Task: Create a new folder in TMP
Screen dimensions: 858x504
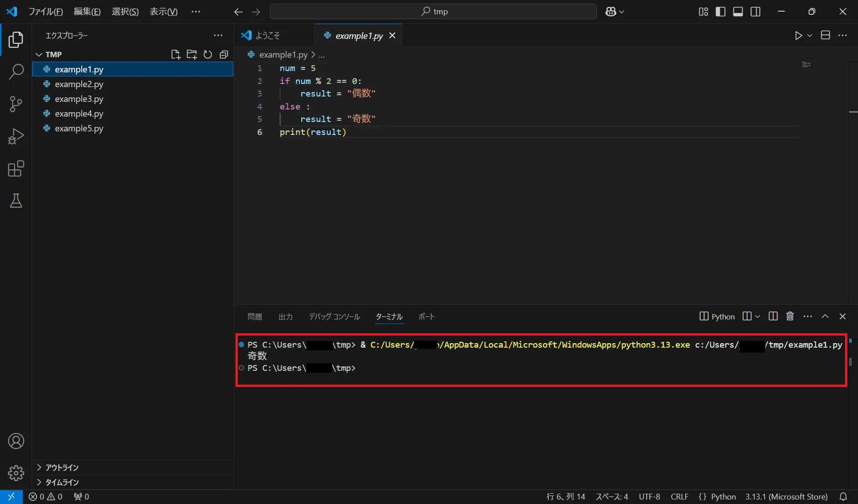Action: [192, 55]
